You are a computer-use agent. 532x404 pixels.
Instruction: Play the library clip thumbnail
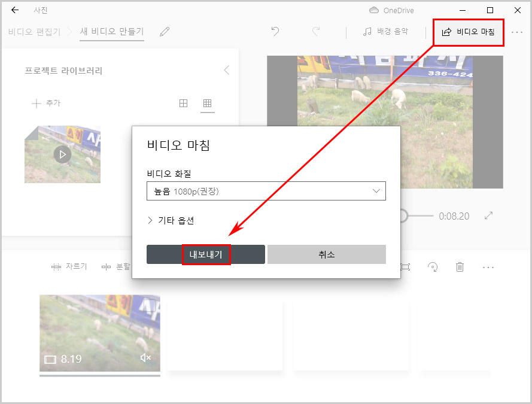(62, 154)
